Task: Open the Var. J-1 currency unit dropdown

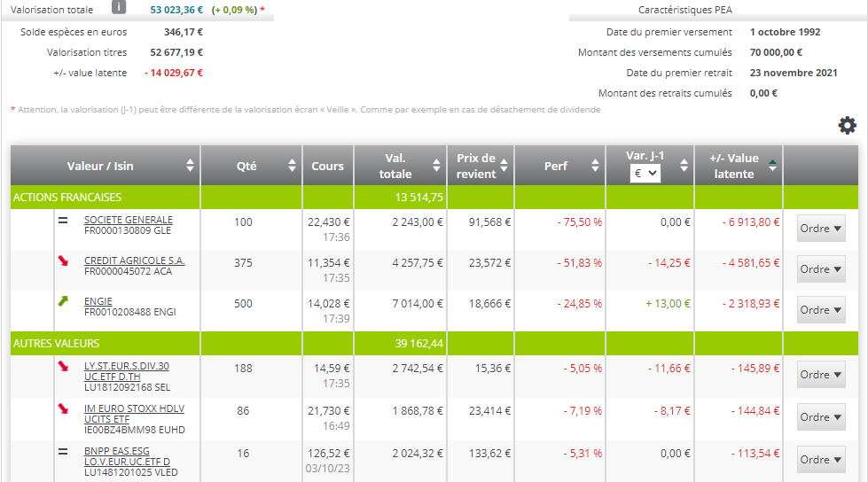Action: [645, 173]
